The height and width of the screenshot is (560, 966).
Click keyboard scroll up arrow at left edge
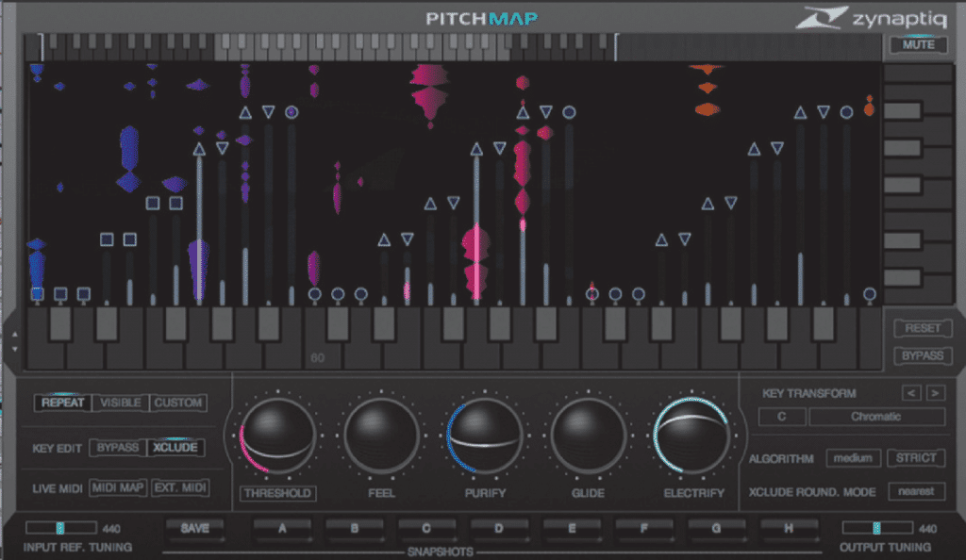tap(15, 335)
